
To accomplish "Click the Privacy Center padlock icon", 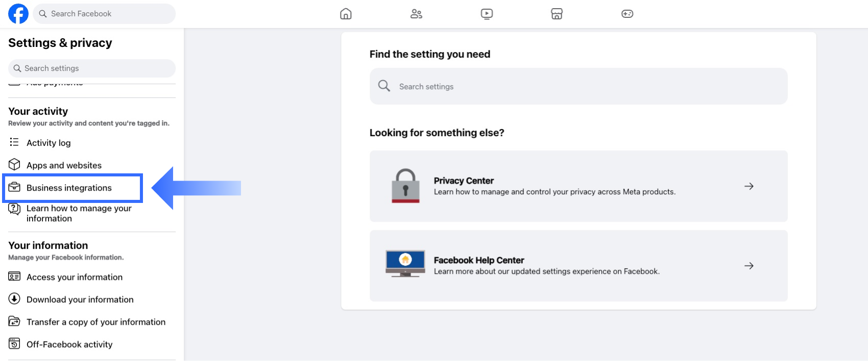I will pos(405,186).
